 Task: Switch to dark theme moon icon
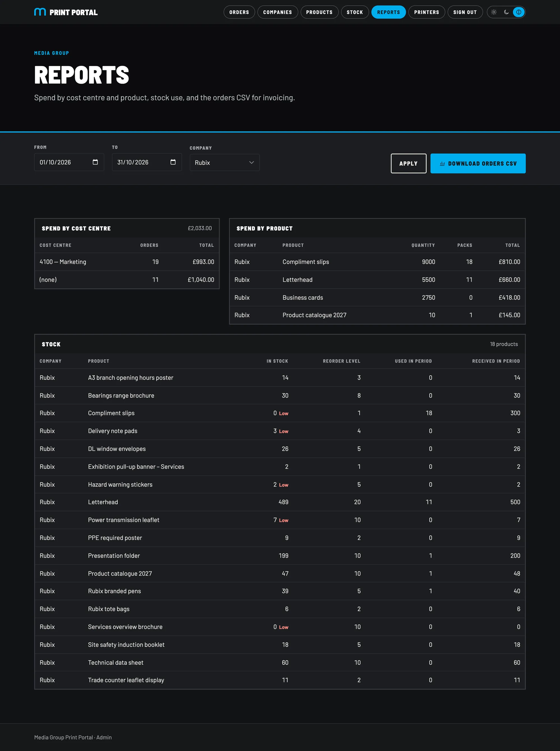(507, 12)
